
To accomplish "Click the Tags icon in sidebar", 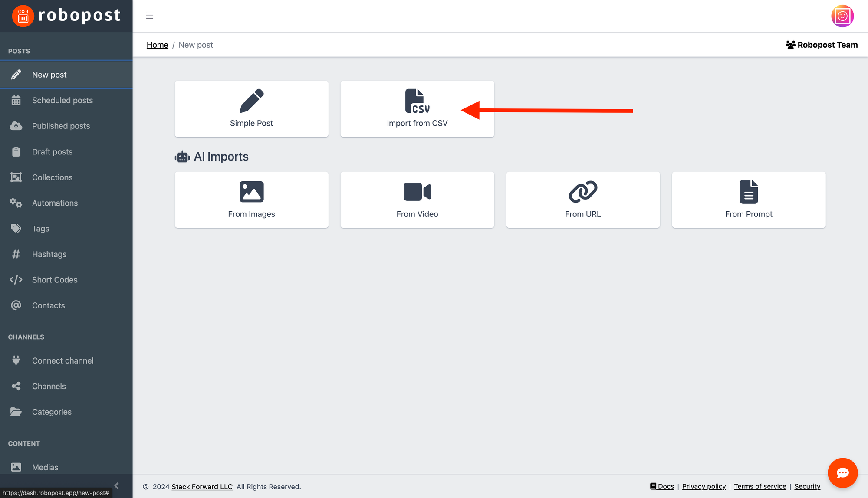I will point(16,228).
